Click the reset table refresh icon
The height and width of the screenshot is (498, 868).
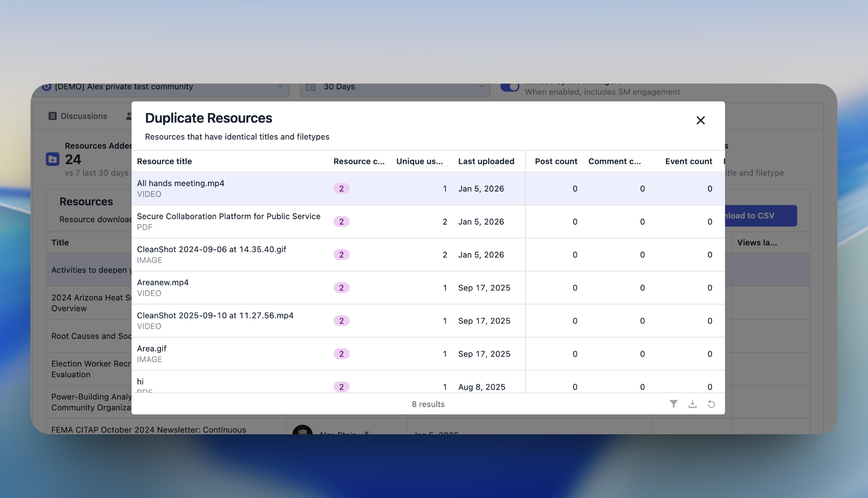click(711, 404)
